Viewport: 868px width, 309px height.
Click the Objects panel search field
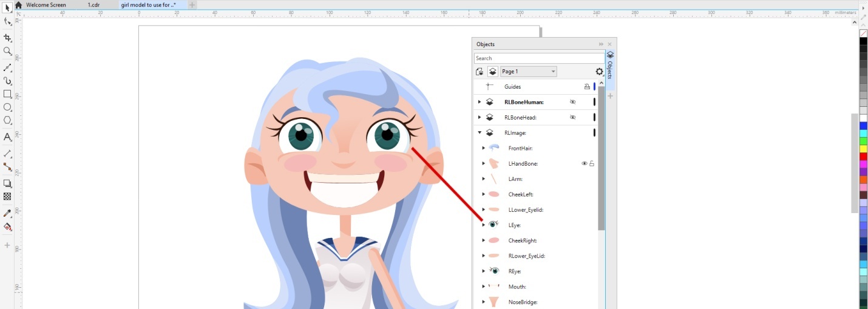[x=539, y=58]
